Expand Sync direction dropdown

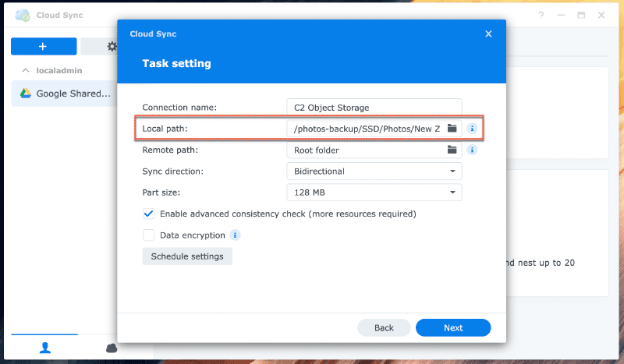[x=374, y=171]
